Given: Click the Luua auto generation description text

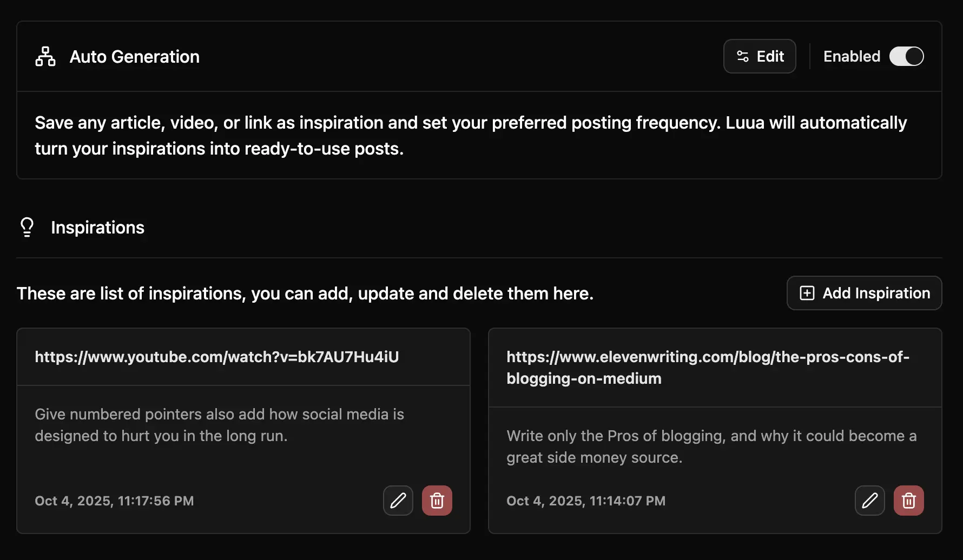Looking at the screenshot, I should pyautogui.click(x=471, y=136).
